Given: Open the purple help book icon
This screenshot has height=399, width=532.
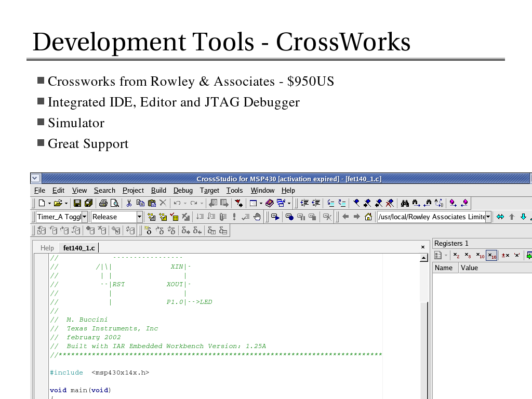Looking at the screenshot, I should pyautogui.click(x=270, y=203).
